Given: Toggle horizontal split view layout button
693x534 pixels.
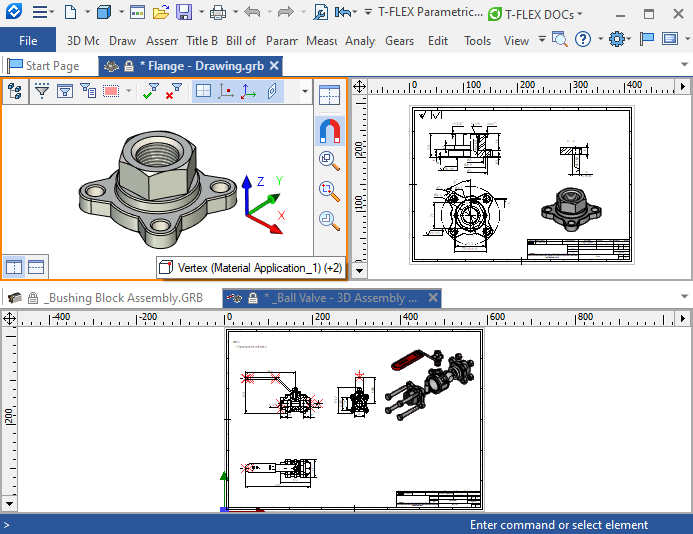Looking at the screenshot, I should (x=36, y=267).
